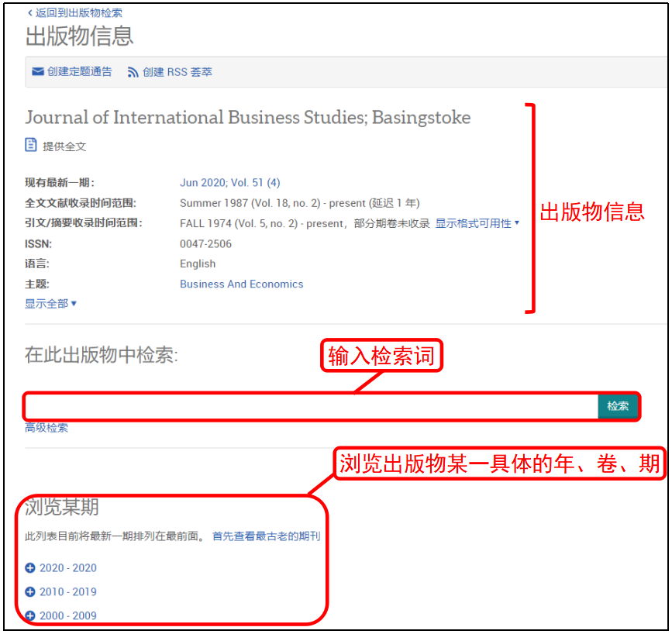Image resolution: width=672 pixels, height=634 pixels.
Task: Click the Business And Economics subject link
Action: point(241,284)
